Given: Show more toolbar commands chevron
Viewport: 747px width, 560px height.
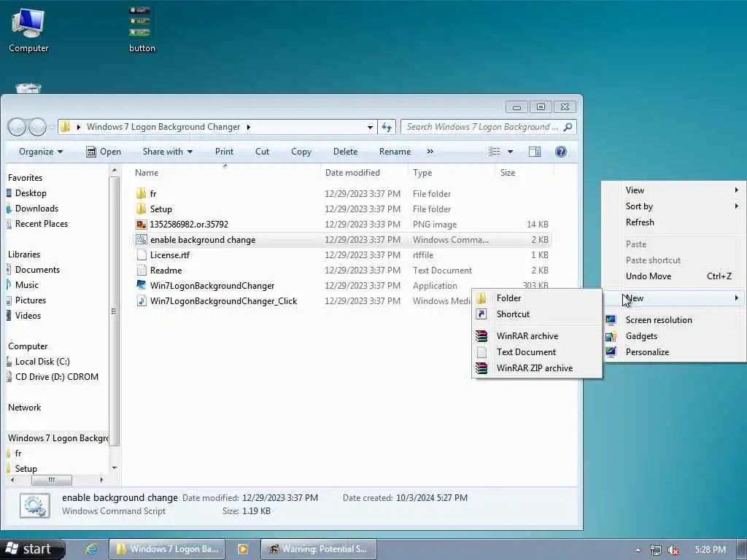Looking at the screenshot, I should [430, 152].
